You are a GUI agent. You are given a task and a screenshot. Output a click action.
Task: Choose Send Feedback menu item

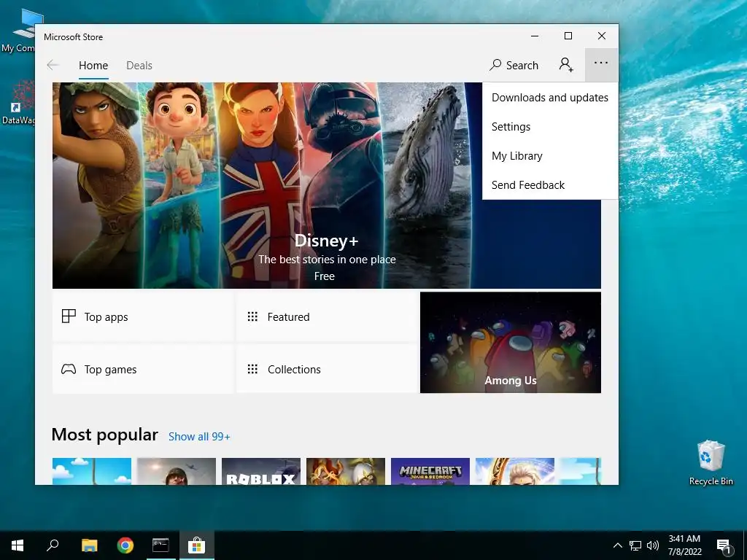pyautogui.click(x=550, y=184)
